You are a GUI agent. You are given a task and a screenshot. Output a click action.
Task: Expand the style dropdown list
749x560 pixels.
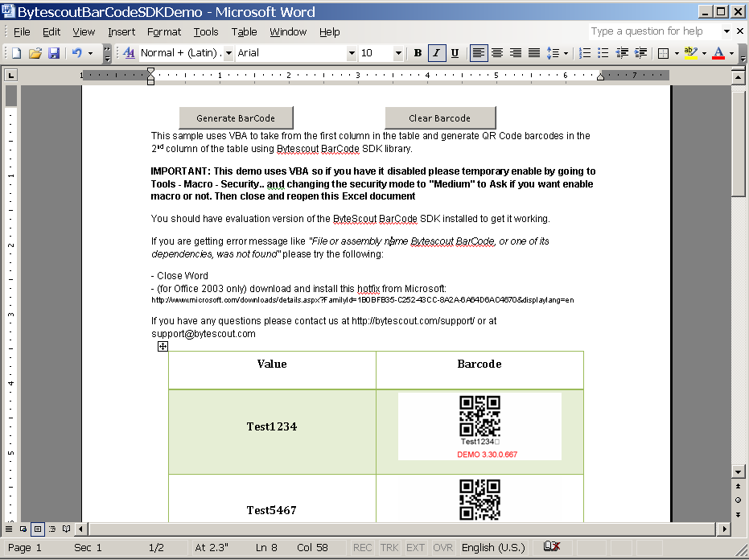228,53
